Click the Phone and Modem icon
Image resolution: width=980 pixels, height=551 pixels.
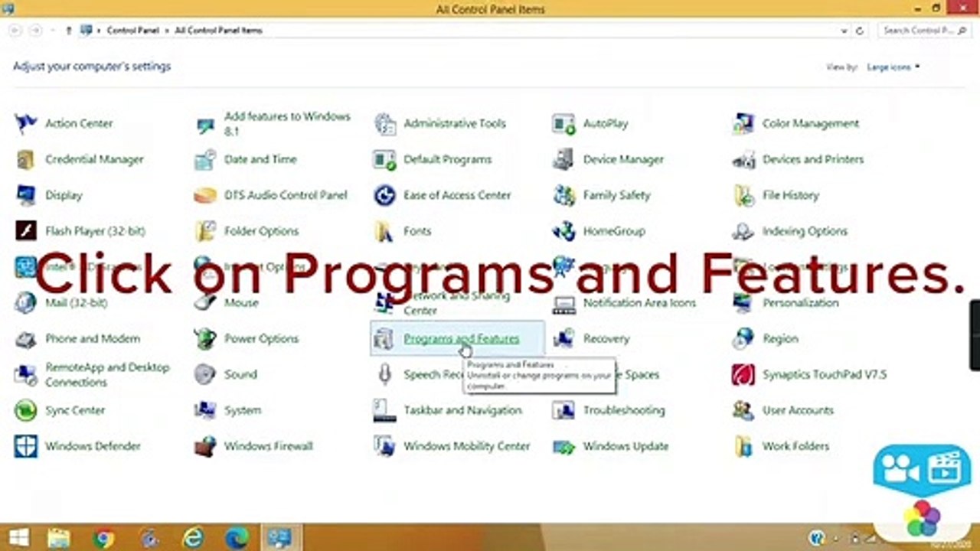point(26,339)
